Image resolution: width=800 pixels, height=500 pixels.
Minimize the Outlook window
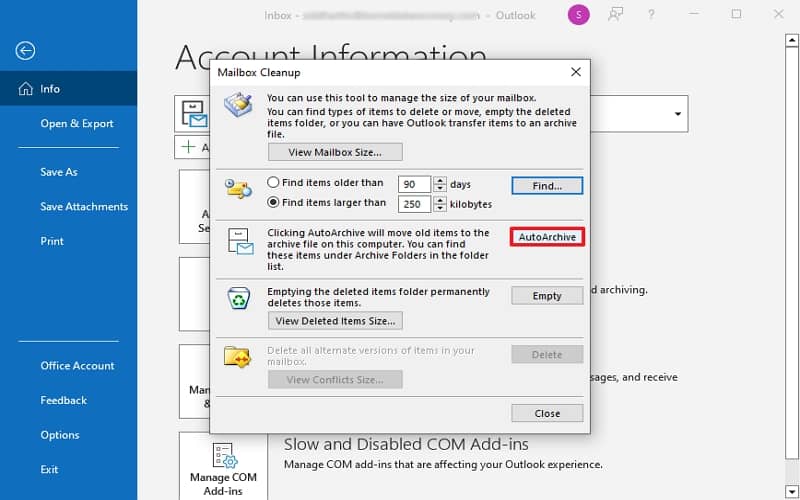[694, 14]
